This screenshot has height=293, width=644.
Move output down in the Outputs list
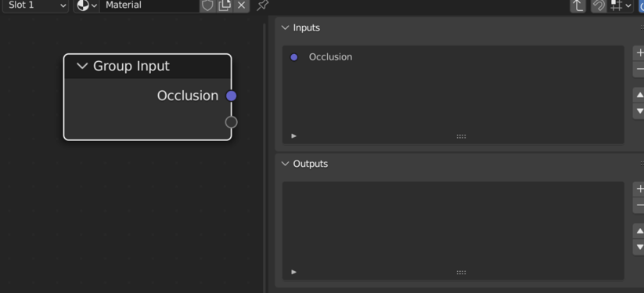pos(639,247)
